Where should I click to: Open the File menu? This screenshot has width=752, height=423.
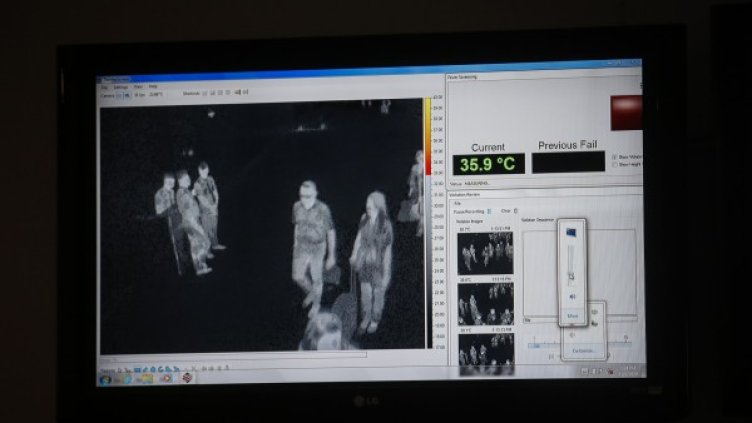point(104,87)
